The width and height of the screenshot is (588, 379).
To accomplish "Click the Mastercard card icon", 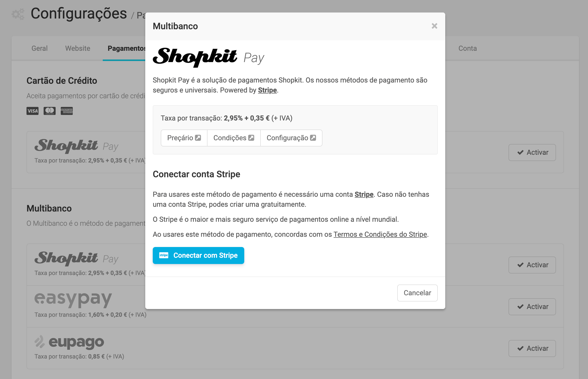I will point(49,111).
